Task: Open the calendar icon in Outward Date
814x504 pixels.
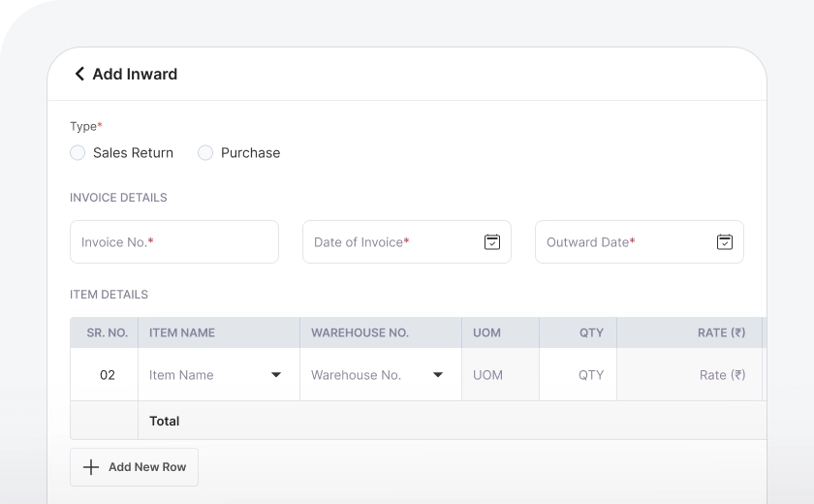Action: pyautogui.click(x=724, y=242)
